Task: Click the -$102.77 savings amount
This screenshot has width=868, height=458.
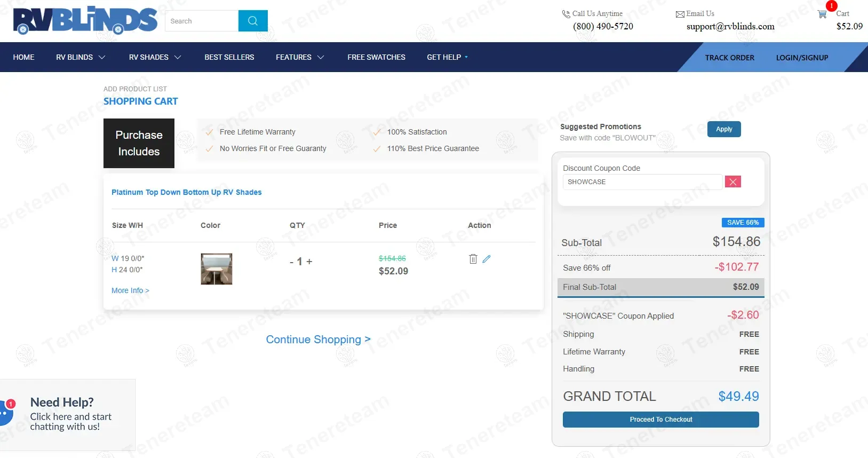Action: coord(736,267)
